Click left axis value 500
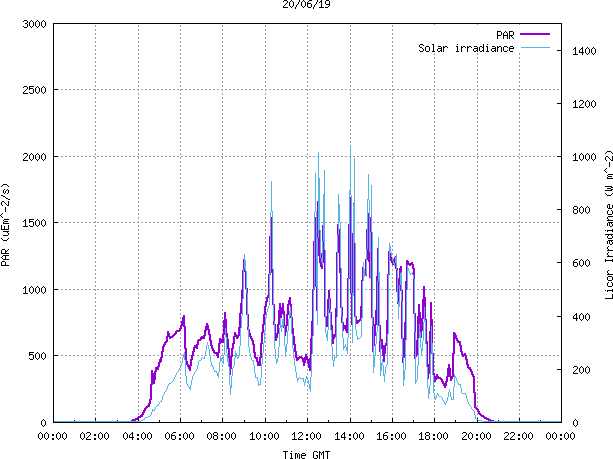The width and height of the screenshot is (613, 459). pyautogui.click(x=38, y=356)
